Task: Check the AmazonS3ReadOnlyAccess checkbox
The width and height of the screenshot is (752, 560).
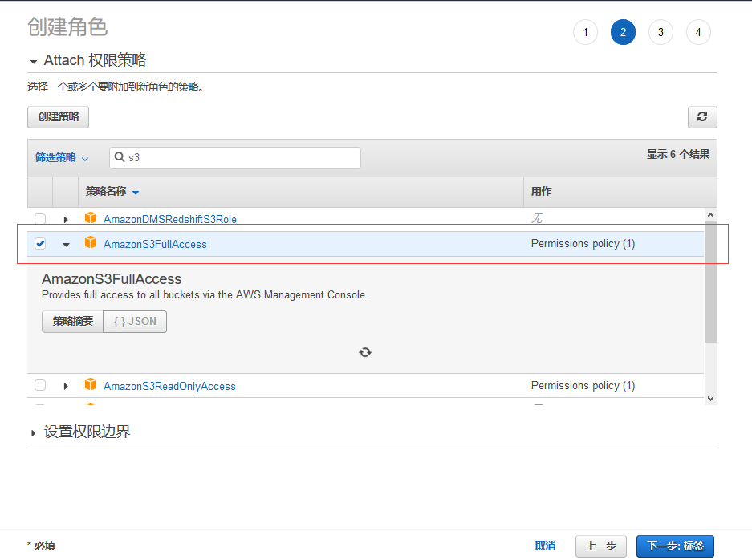Action: pyautogui.click(x=40, y=385)
